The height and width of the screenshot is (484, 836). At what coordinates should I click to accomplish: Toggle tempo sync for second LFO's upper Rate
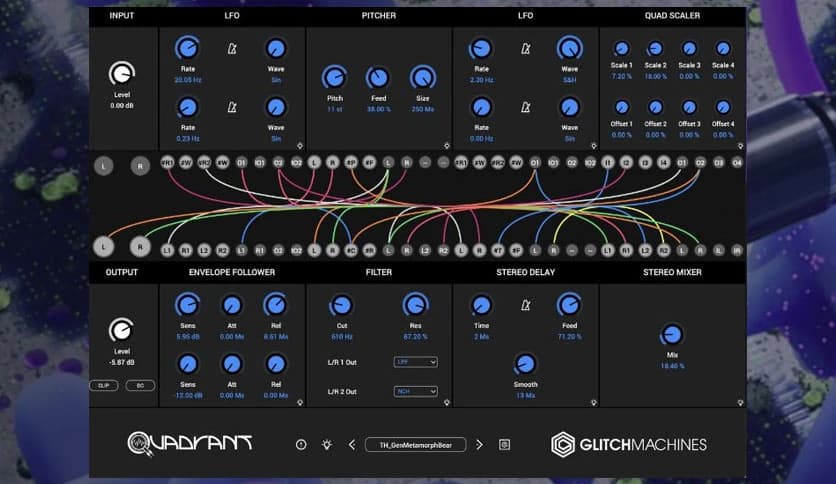[526, 49]
